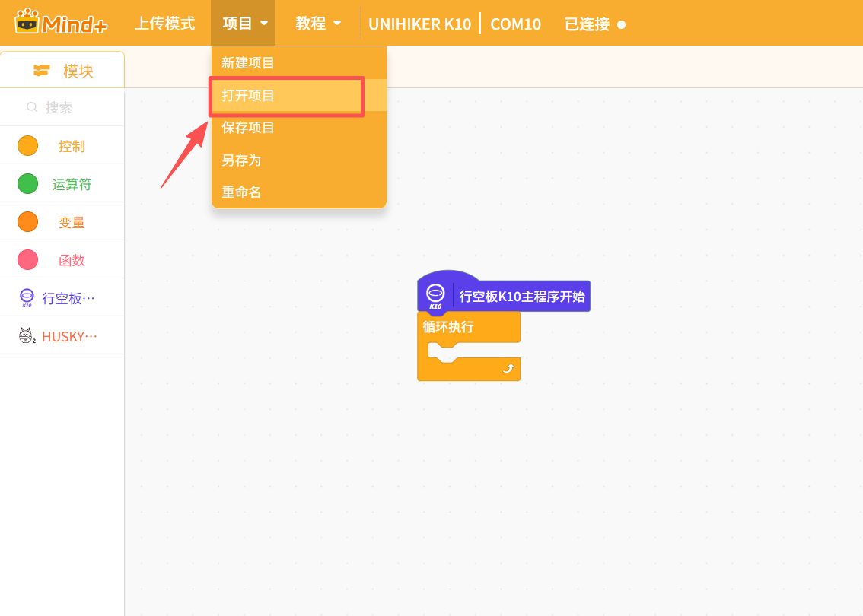Choose 打开项目 from the project menu
Viewport: 863px width, 616px height.
pos(285,97)
